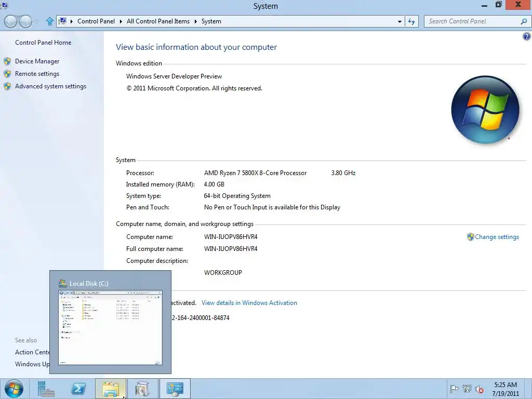Viewport: 532px width, 399px height.
Task: Click the Full computer name value
Action: (x=231, y=249)
